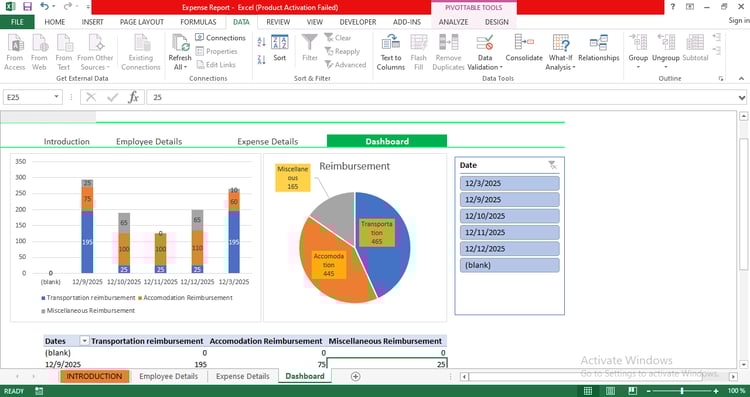Open the DESIGN PivotTable tab

point(496,22)
